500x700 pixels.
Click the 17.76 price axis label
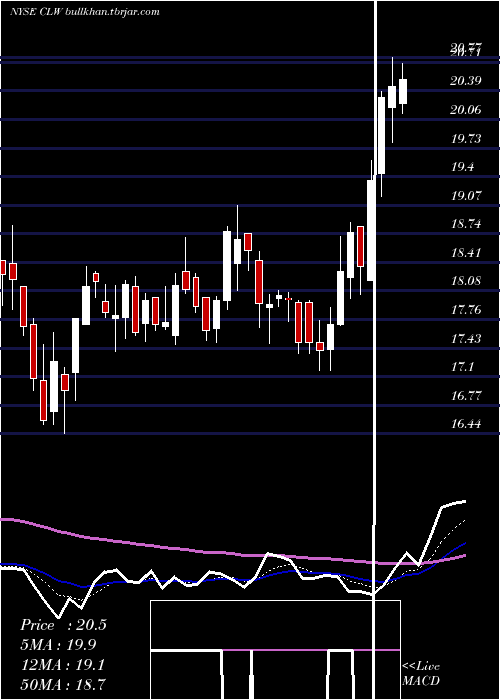pos(466,310)
